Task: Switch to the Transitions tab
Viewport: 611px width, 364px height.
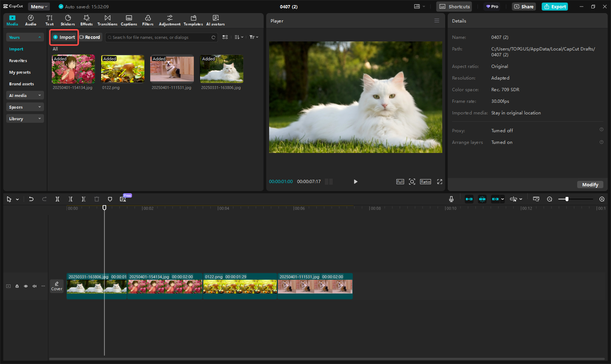Action: pos(107,20)
